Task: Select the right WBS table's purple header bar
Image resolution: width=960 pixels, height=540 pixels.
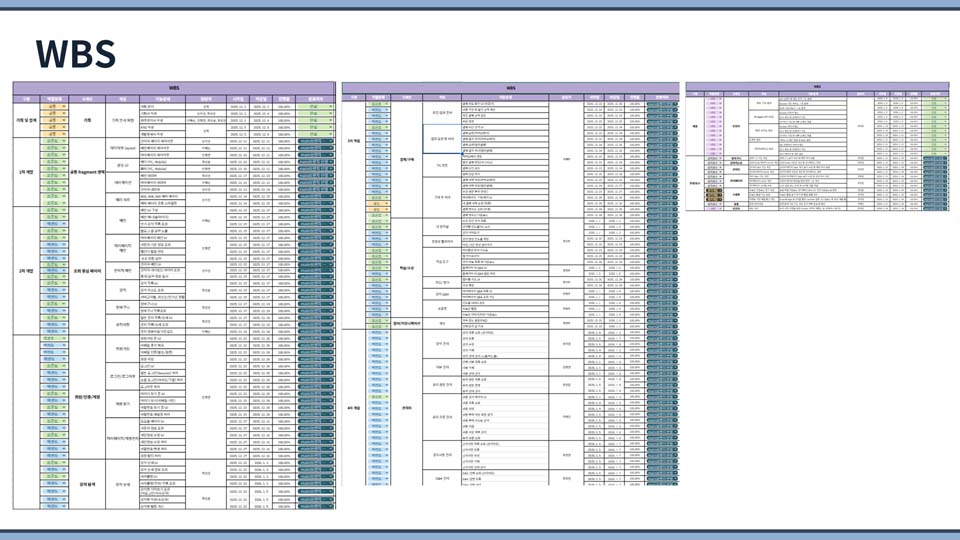Action: (816, 88)
